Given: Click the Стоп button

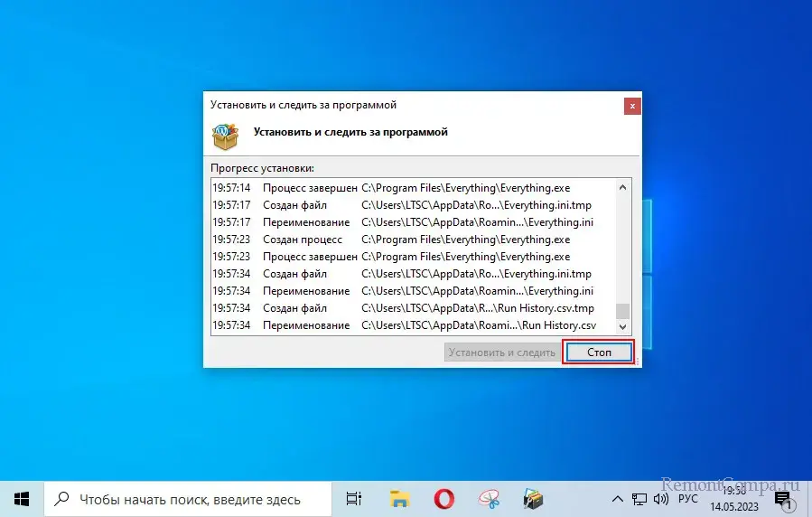Looking at the screenshot, I should (x=599, y=352).
